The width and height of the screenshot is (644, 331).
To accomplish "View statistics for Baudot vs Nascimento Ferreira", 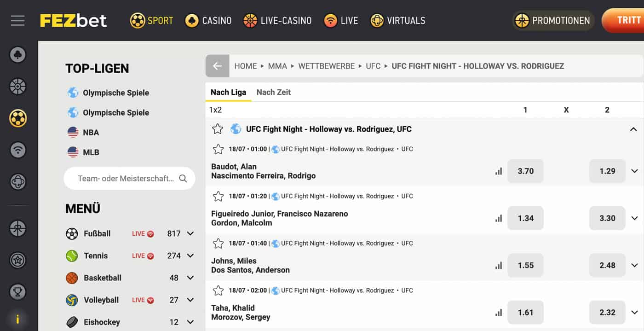I will tap(499, 171).
